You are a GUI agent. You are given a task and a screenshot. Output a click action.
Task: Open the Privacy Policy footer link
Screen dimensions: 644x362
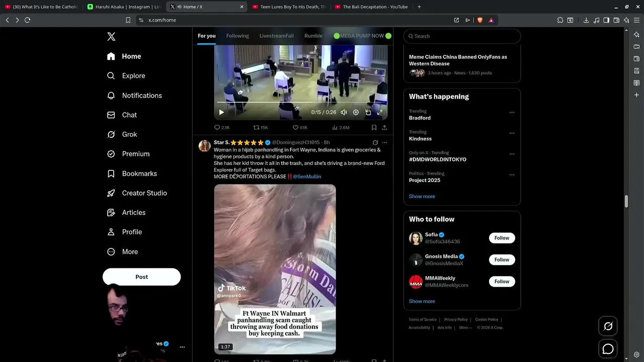pyautogui.click(x=456, y=320)
